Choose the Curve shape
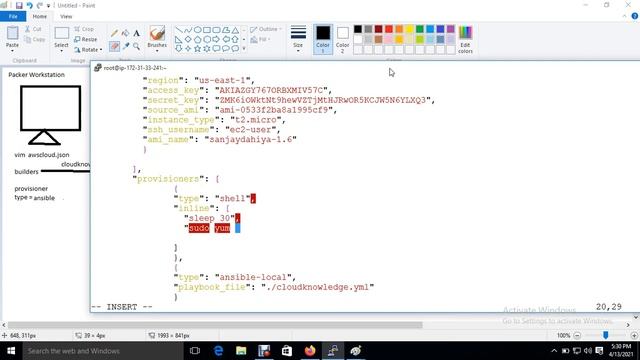The image size is (640, 360). (x=188, y=30)
